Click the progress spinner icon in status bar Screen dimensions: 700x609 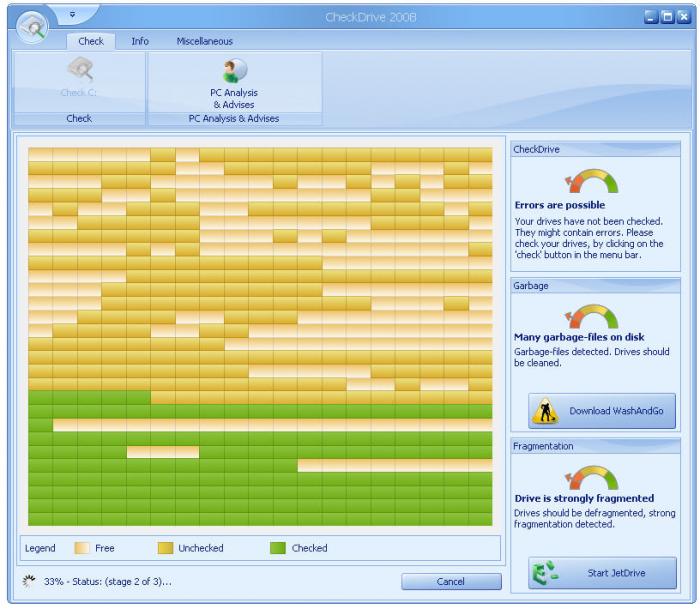[29, 580]
